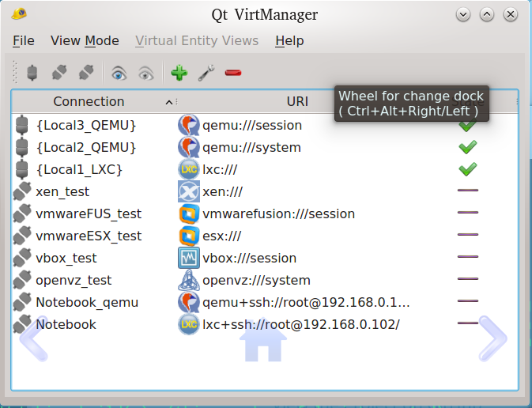The image size is (532, 408).
Task: Click the green check state of {Local2_QEMU}
Action: tap(468, 147)
